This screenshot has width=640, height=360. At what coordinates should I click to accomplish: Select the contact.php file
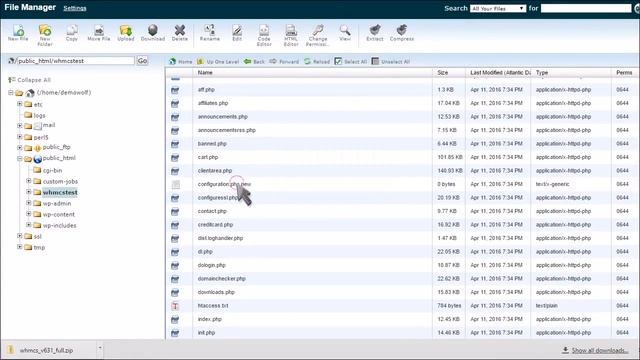point(212,211)
